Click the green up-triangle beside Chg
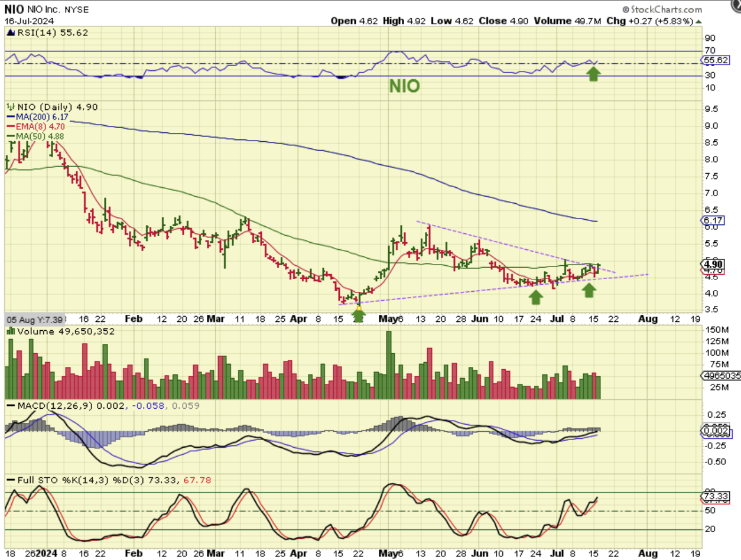741x560 pixels. click(699, 21)
